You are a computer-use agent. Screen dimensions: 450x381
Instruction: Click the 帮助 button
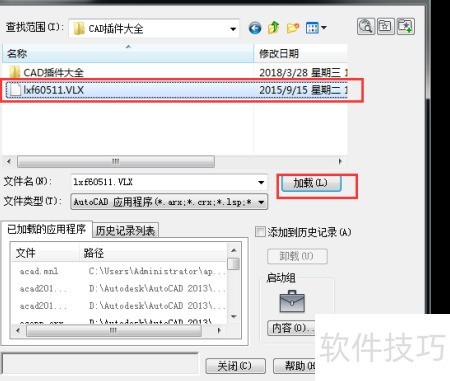pos(295,366)
